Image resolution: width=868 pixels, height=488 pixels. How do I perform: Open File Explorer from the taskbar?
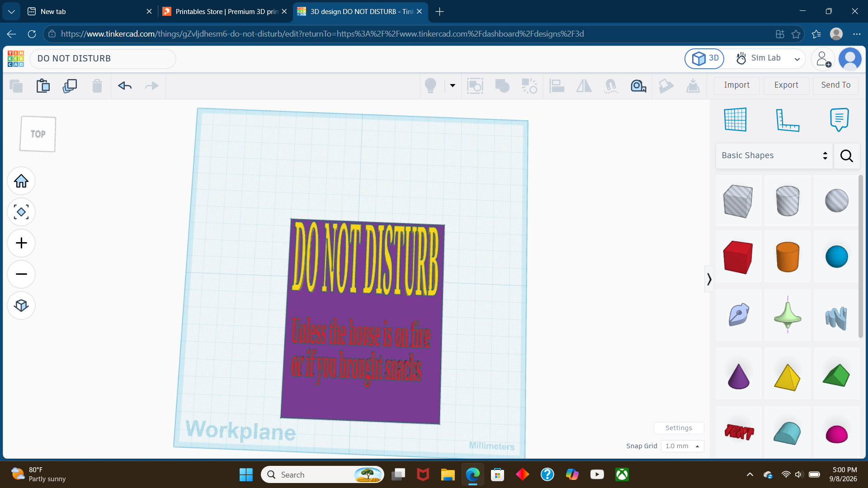pos(448,474)
